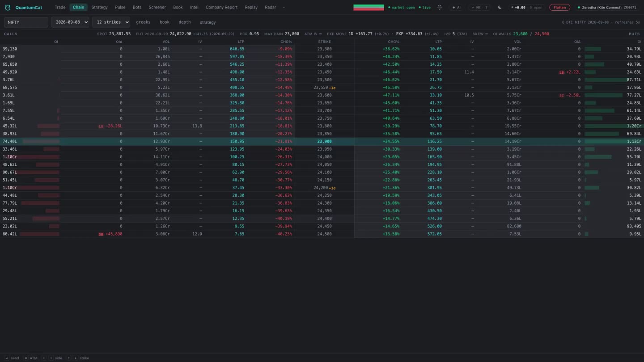Screen dimensions: 644x362
Task: Open the notifications bell
Action: (439, 7)
